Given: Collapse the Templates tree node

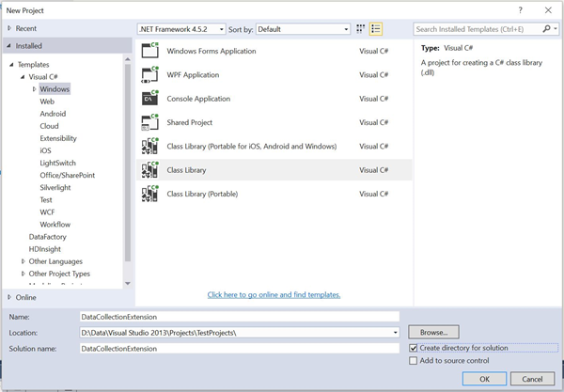Looking at the screenshot, I should (x=11, y=65).
